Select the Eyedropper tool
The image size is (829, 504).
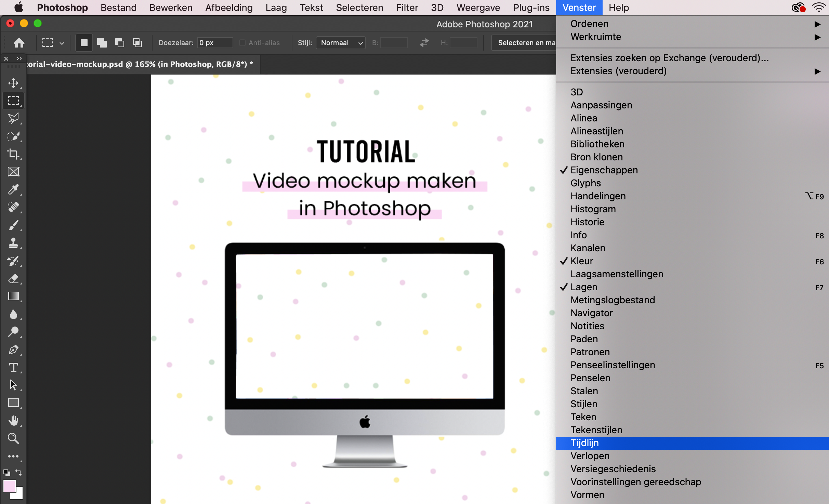[x=13, y=189]
